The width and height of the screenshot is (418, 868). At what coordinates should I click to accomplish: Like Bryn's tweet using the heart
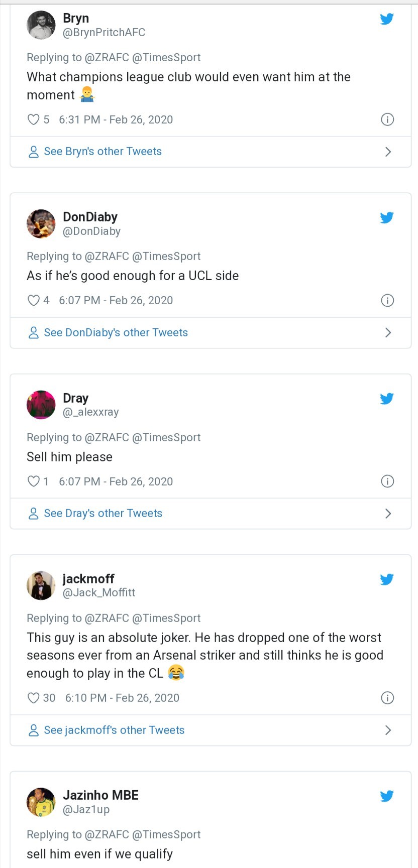click(x=33, y=119)
